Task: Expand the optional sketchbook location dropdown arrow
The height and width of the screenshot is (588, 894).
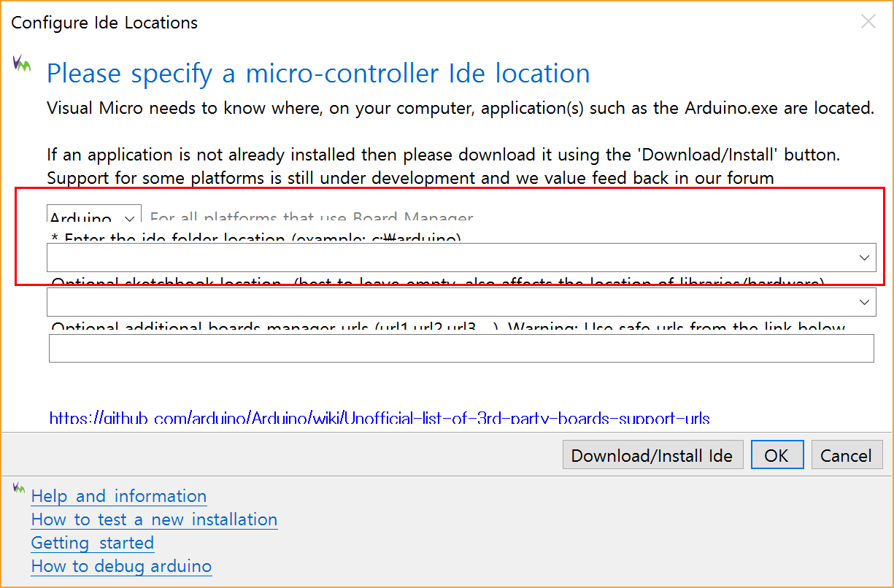Action: pos(865,301)
